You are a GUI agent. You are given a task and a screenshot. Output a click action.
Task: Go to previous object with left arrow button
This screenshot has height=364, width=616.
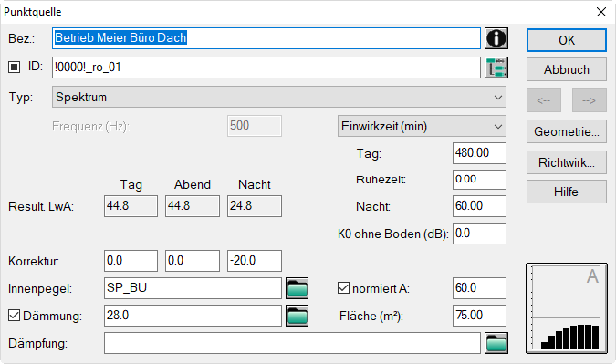tap(544, 100)
